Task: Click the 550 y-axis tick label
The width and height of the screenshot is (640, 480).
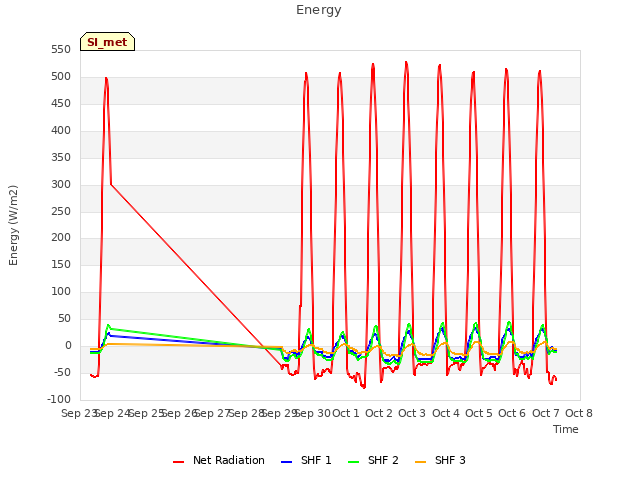Action: 61,50
